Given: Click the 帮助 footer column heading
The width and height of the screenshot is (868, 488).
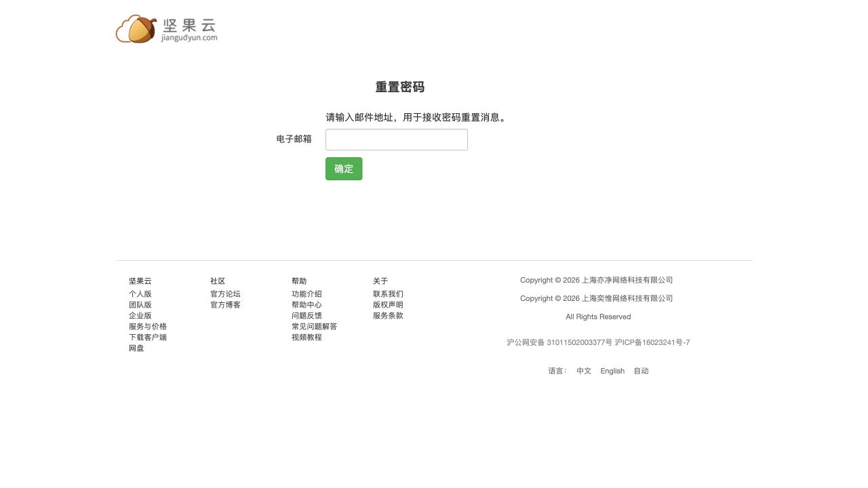Looking at the screenshot, I should coord(299,281).
